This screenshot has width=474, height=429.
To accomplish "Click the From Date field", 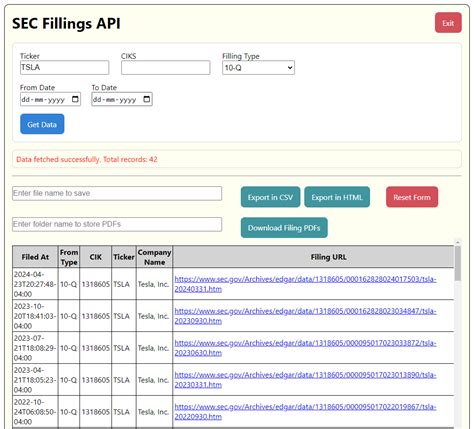I will (x=50, y=99).
